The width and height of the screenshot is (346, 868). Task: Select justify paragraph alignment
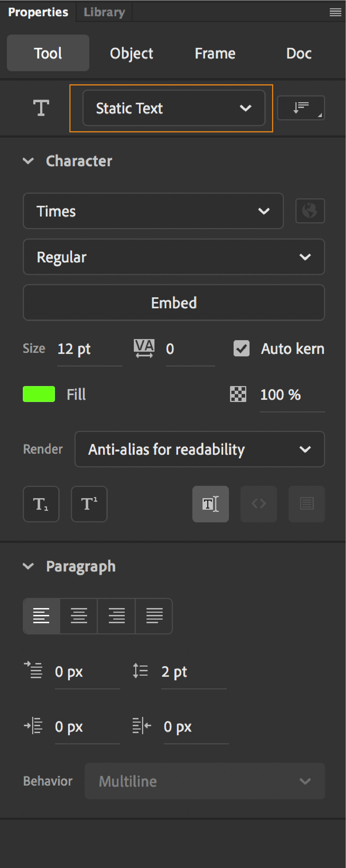[x=154, y=616]
